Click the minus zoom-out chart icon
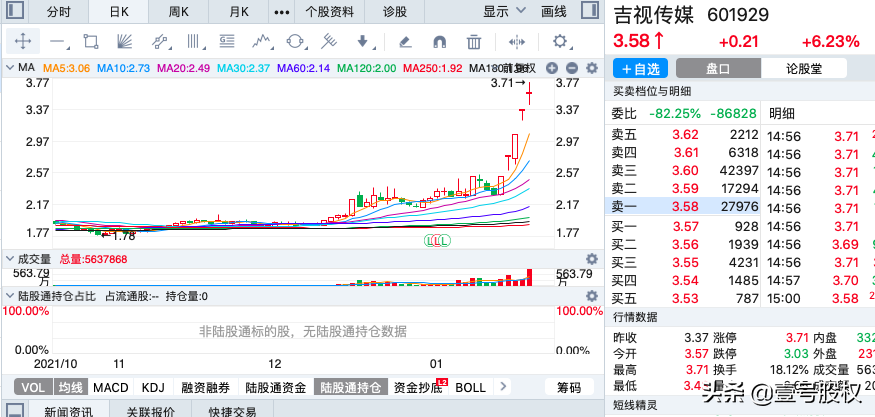Screen dimensions: 875x417 point(571,68)
